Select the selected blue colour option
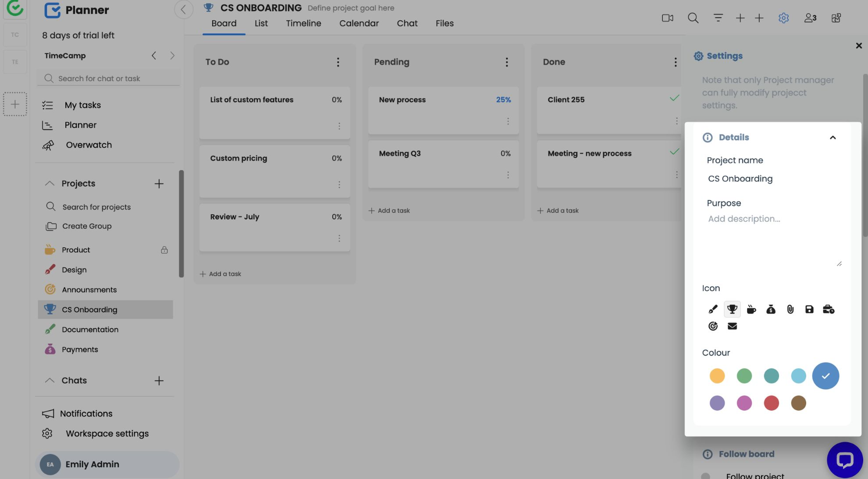Viewport: 868px width, 479px height. click(825, 376)
